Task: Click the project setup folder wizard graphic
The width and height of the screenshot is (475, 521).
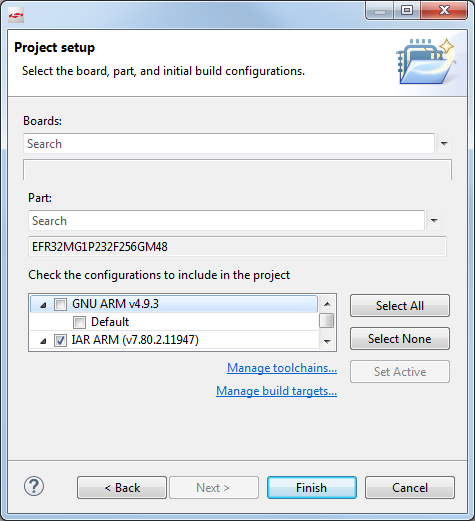Action: click(x=426, y=61)
